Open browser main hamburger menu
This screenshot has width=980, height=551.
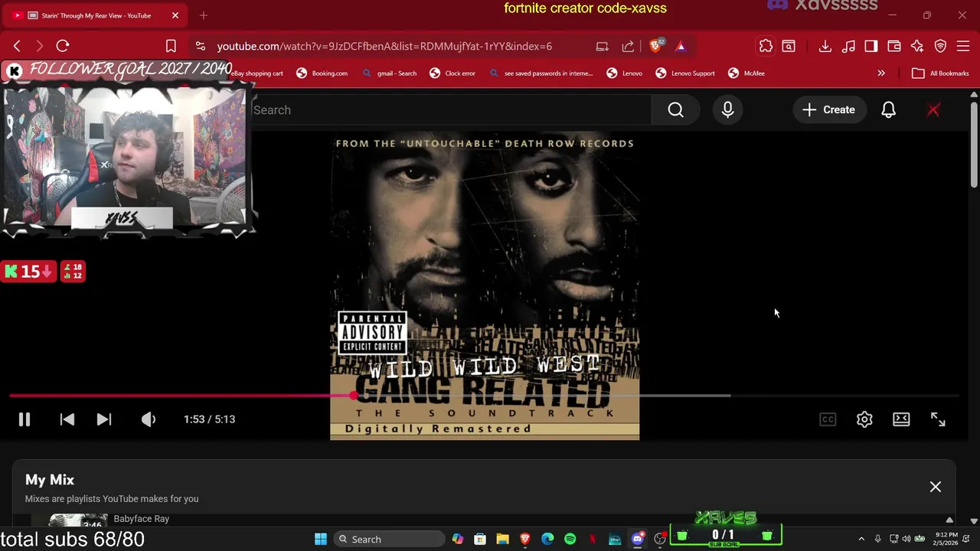tap(963, 46)
